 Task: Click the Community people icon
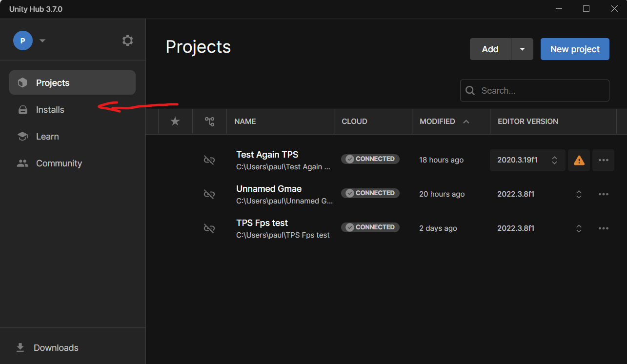pyautogui.click(x=22, y=163)
